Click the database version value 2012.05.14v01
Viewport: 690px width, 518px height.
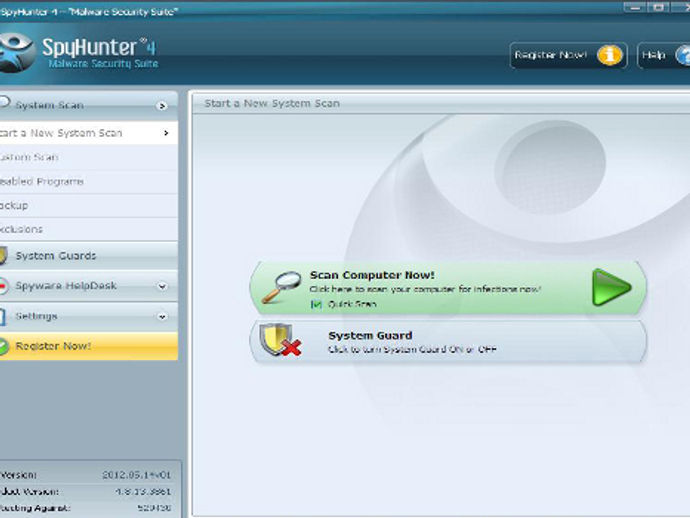(x=136, y=475)
